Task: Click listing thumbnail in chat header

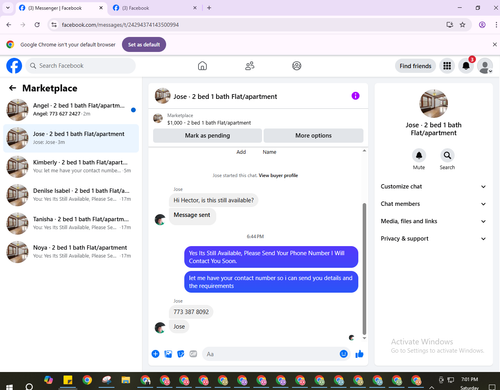Action: (x=162, y=96)
